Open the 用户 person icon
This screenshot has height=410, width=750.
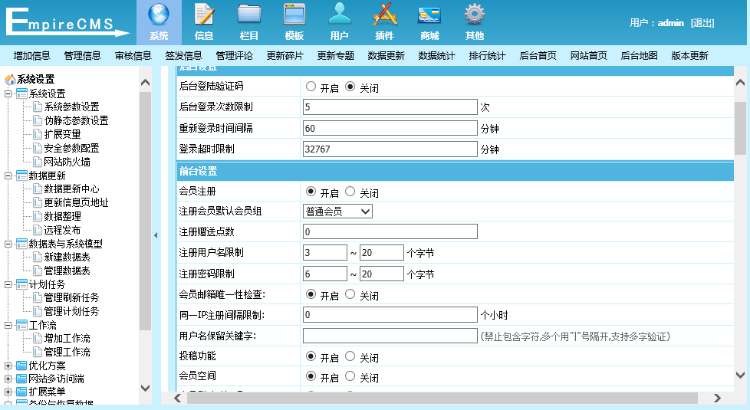(x=339, y=14)
